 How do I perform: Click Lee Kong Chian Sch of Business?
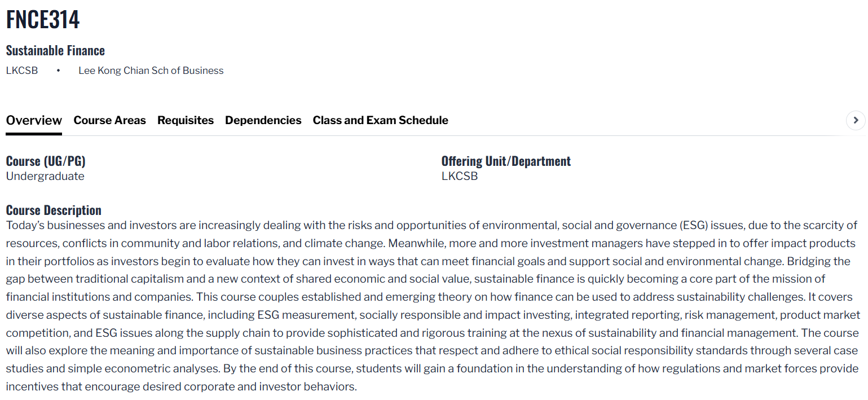[151, 71]
